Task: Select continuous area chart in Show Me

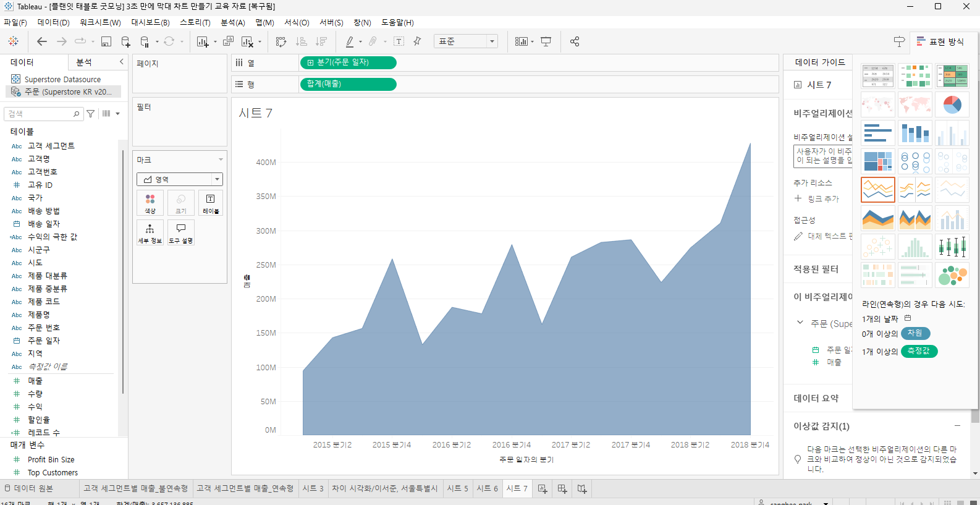Action: coord(878,218)
